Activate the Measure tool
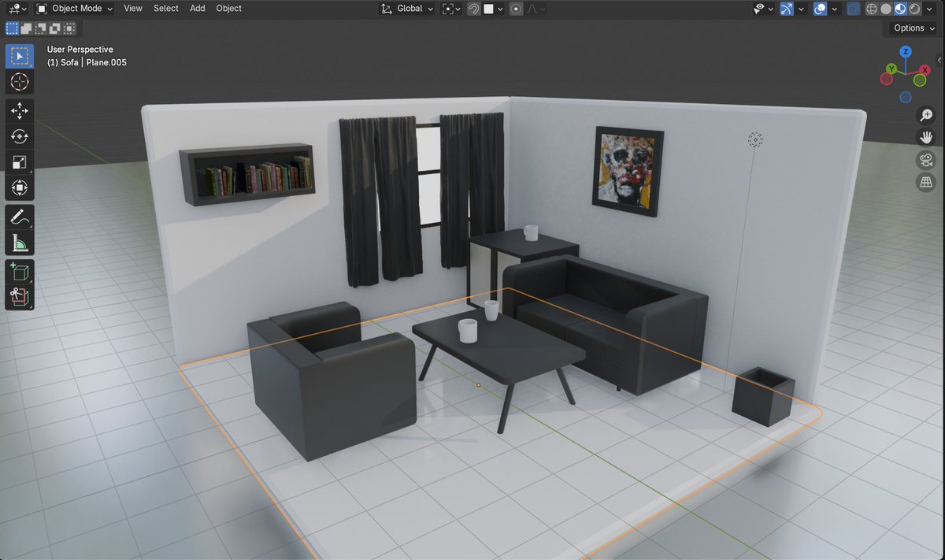Viewport: 945px width, 560px height. 19,241
